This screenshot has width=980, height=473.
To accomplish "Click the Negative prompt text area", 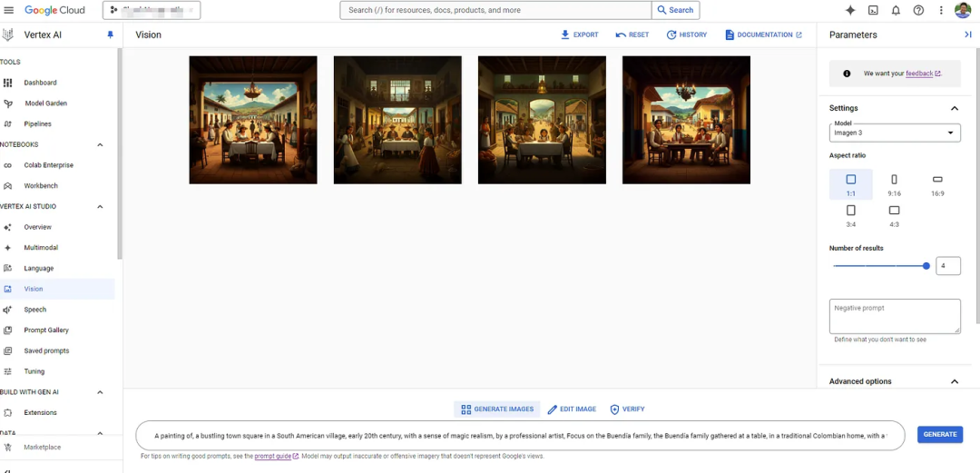I will pos(895,316).
